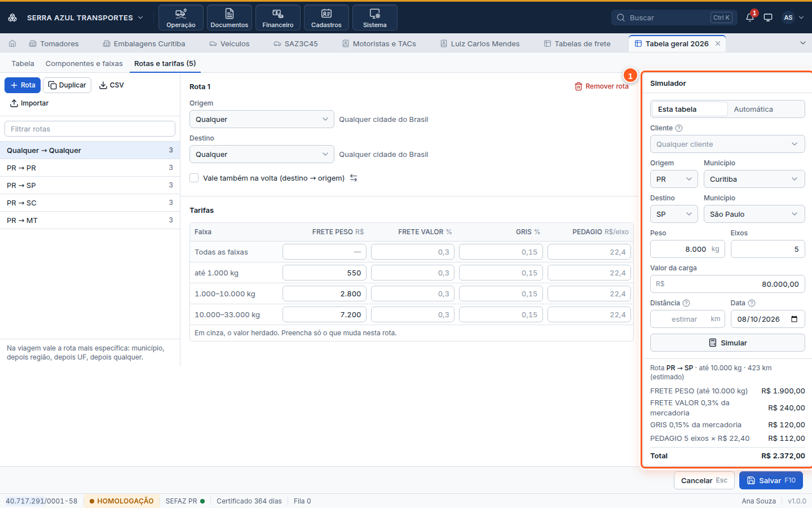Switch to Componentes e faixas subtab
The height and width of the screenshot is (508, 812).
84,63
